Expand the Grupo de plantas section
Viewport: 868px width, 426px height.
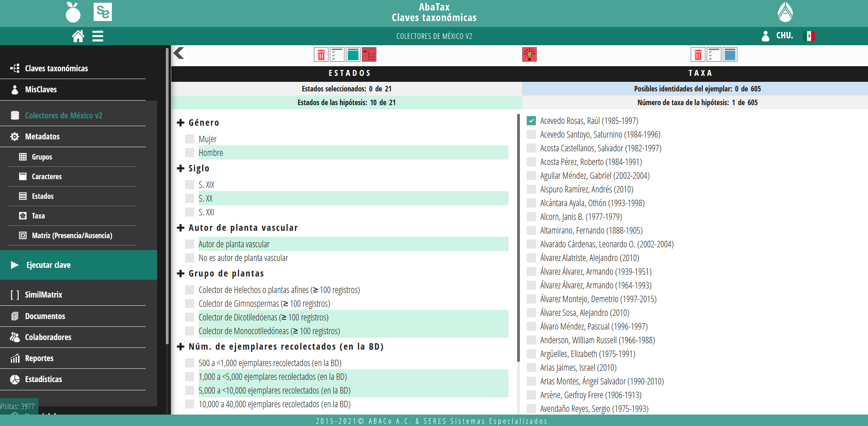click(181, 273)
